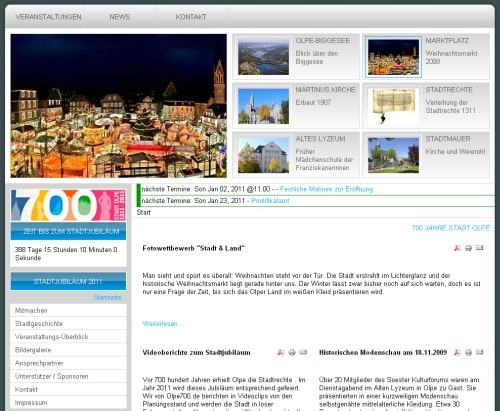500x411 pixels.
Task: Open the Fotowettbewerb "Stadt & Land" headline
Action: (194, 248)
